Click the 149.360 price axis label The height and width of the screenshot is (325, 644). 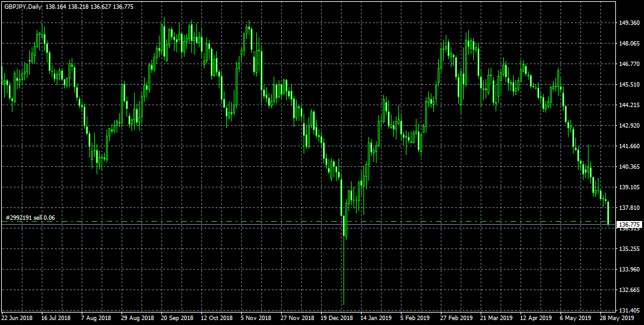pos(630,23)
